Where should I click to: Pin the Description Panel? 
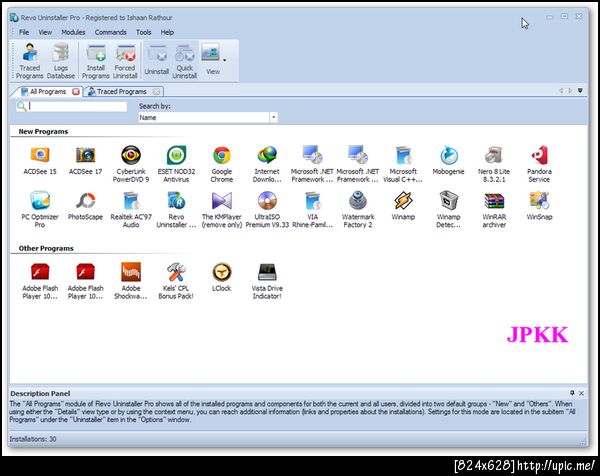572,393
